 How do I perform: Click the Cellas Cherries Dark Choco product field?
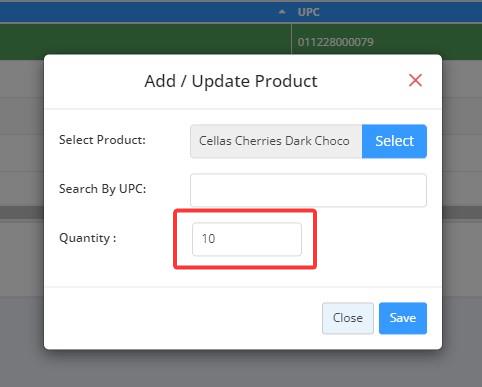(x=276, y=141)
